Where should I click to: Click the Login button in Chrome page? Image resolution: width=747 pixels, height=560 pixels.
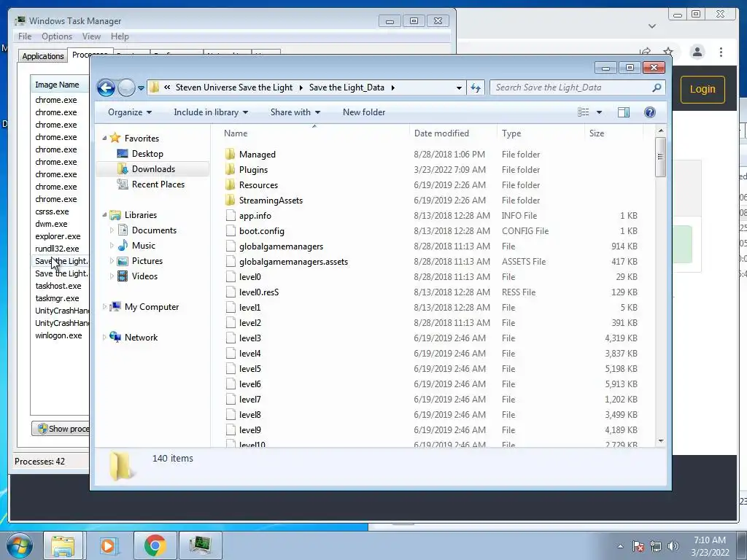tap(703, 90)
